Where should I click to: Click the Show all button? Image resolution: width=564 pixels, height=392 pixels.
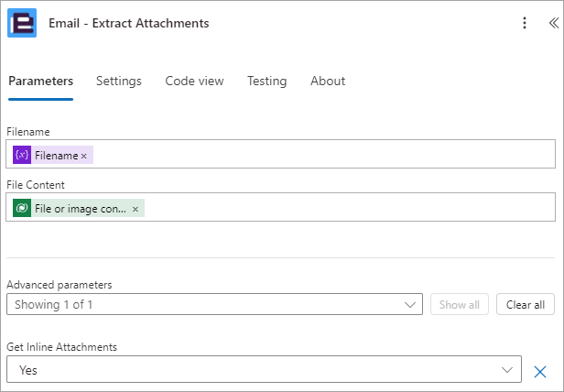pyautogui.click(x=460, y=304)
